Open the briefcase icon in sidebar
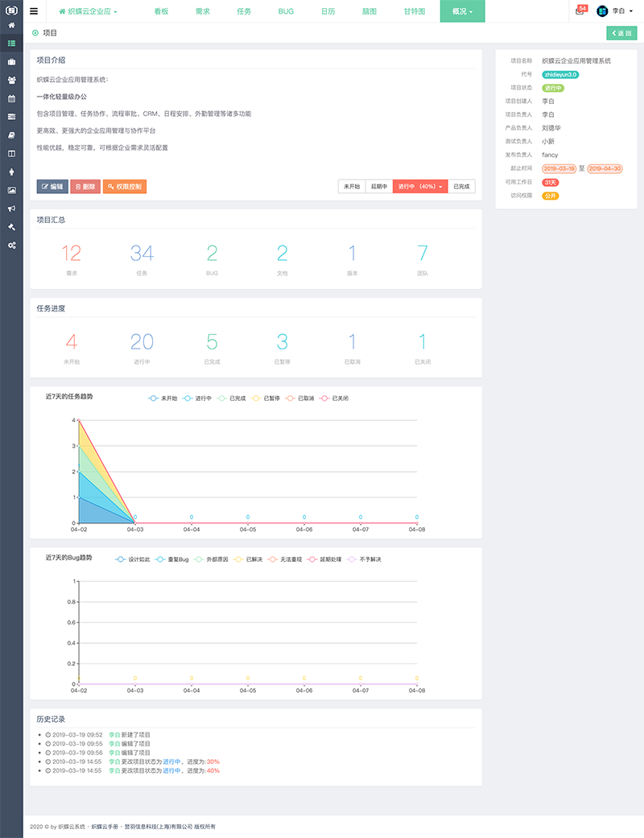The height and width of the screenshot is (838, 644). click(x=11, y=61)
